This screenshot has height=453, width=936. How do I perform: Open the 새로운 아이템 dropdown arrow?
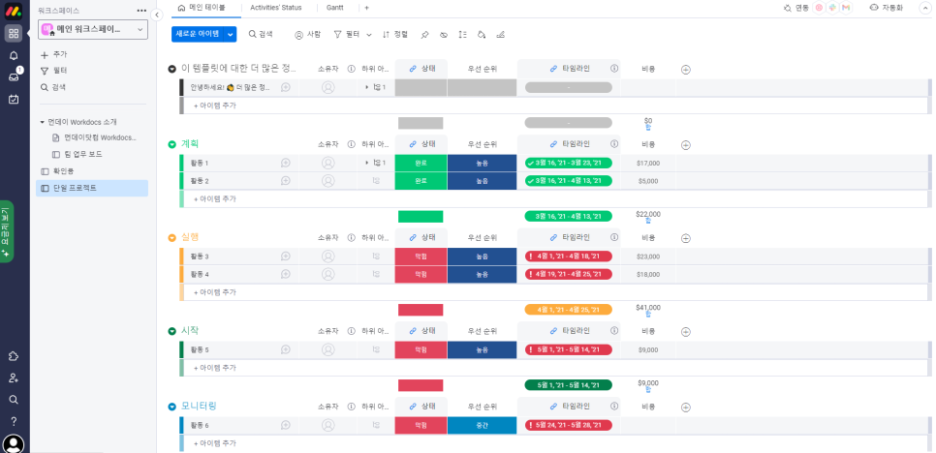(x=231, y=34)
